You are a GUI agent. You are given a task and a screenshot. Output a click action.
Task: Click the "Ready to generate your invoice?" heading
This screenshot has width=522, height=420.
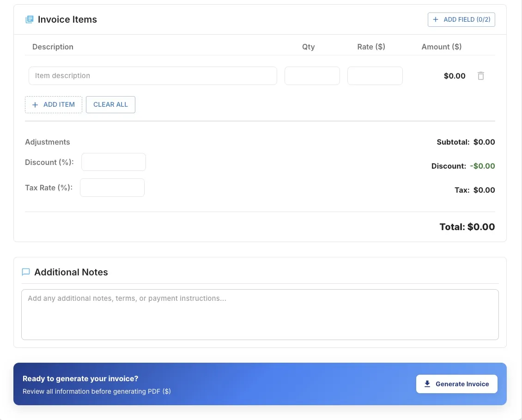(80, 379)
